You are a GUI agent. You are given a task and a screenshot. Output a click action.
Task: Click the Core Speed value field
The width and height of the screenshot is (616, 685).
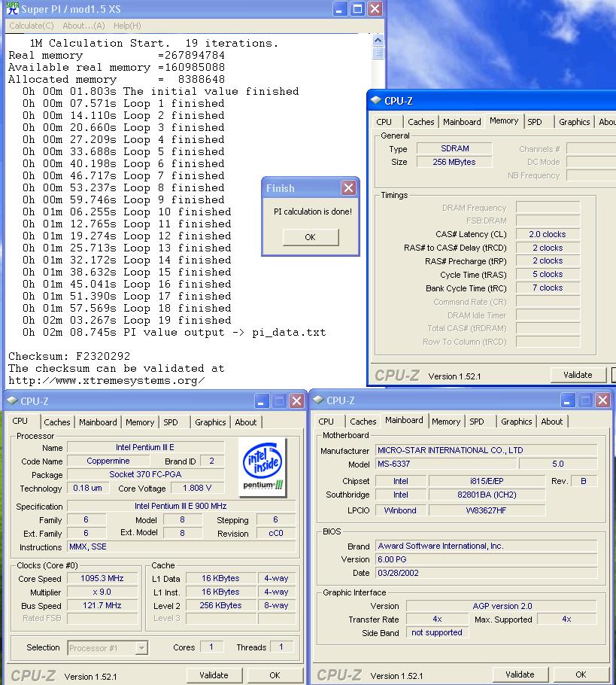[101, 578]
